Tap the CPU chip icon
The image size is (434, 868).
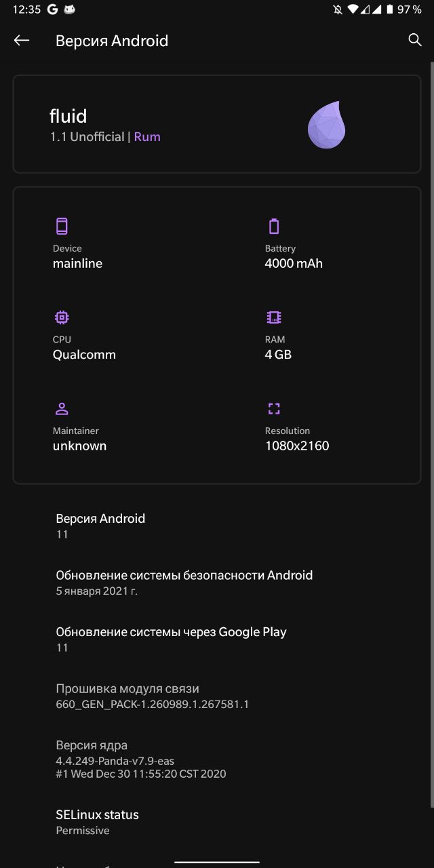click(x=62, y=317)
